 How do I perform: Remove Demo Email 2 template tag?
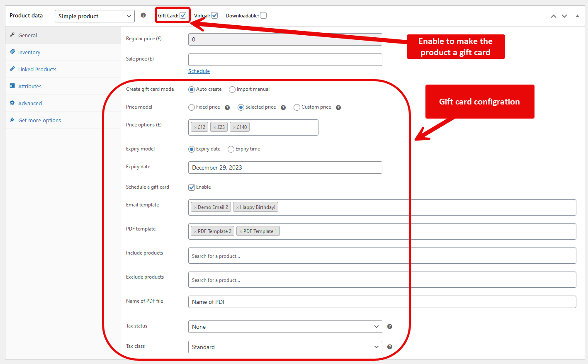pyautogui.click(x=195, y=208)
